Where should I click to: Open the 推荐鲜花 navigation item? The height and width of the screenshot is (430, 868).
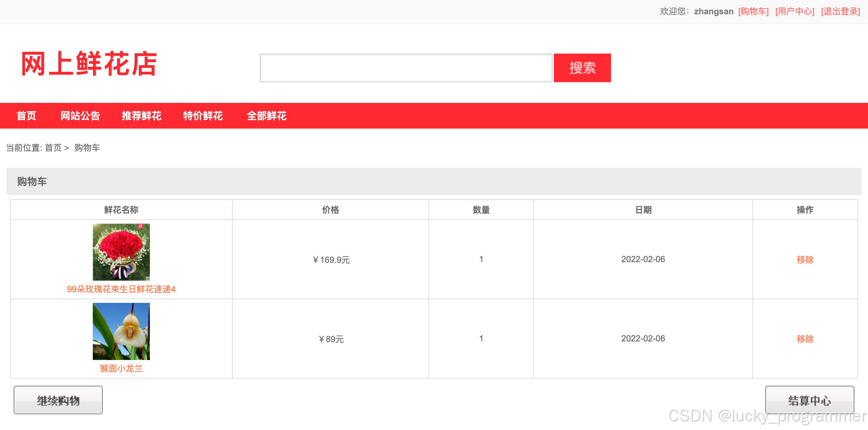tap(141, 116)
